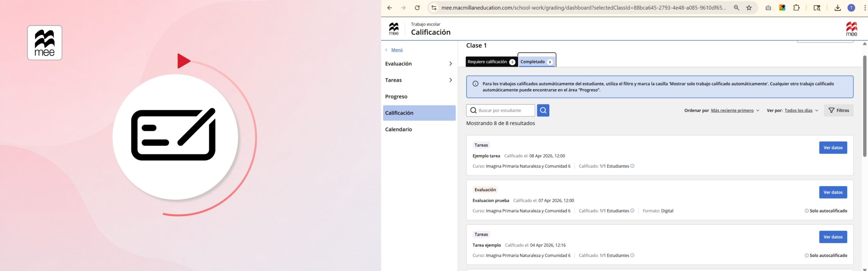Image resolution: width=868 pixels, height=271 pixels.
Task: Open site information icon in address bar
Action: [434, 8]
